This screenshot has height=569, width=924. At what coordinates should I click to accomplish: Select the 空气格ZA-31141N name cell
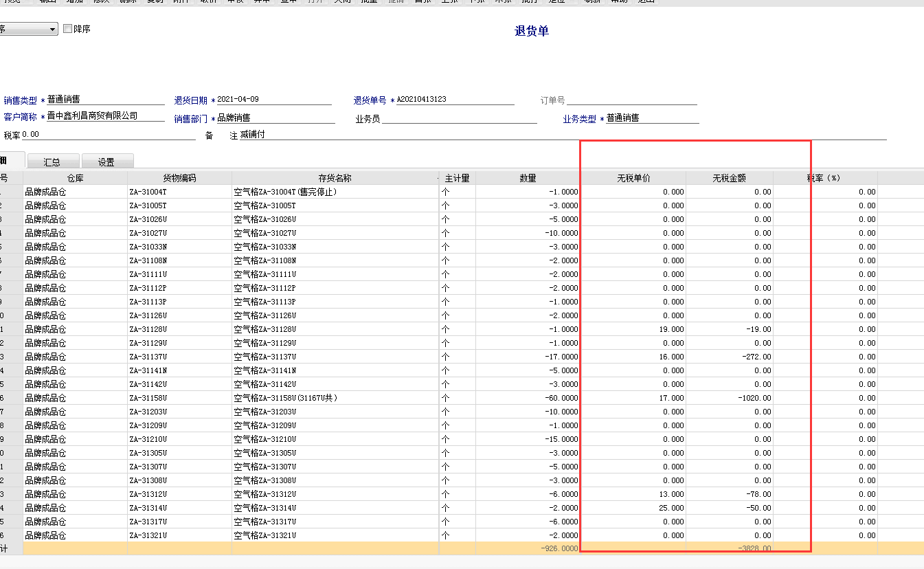click(335, 370)
